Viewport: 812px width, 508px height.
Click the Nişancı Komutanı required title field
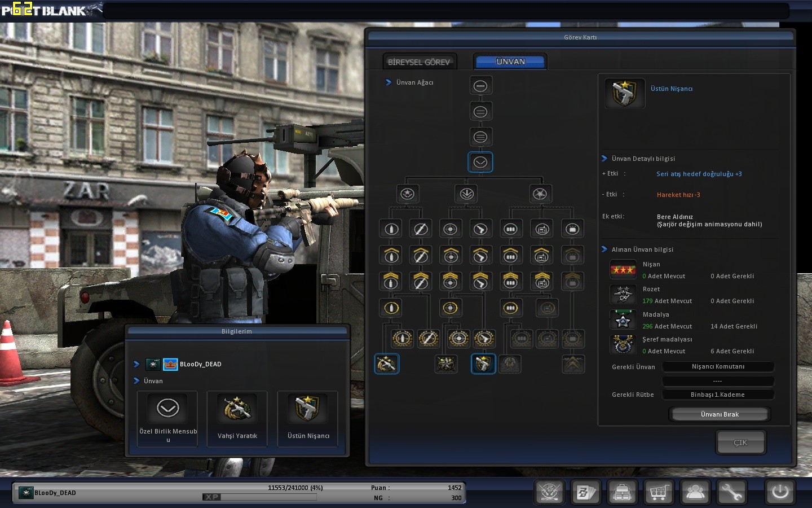(718, 367)
